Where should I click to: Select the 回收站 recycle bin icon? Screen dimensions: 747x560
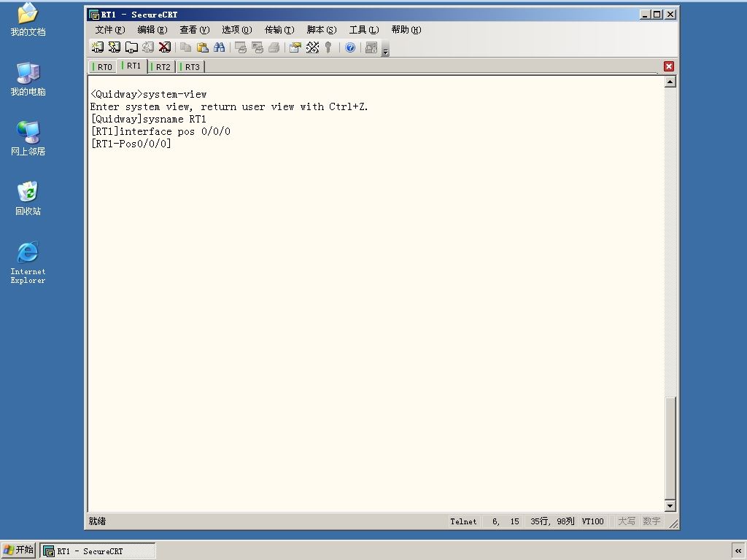pos(28,198)
